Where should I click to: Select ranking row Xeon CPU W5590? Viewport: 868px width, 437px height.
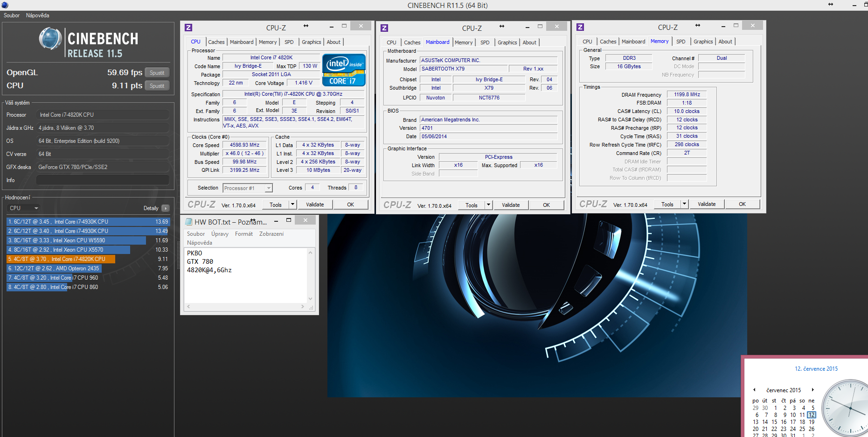(88, 240)
